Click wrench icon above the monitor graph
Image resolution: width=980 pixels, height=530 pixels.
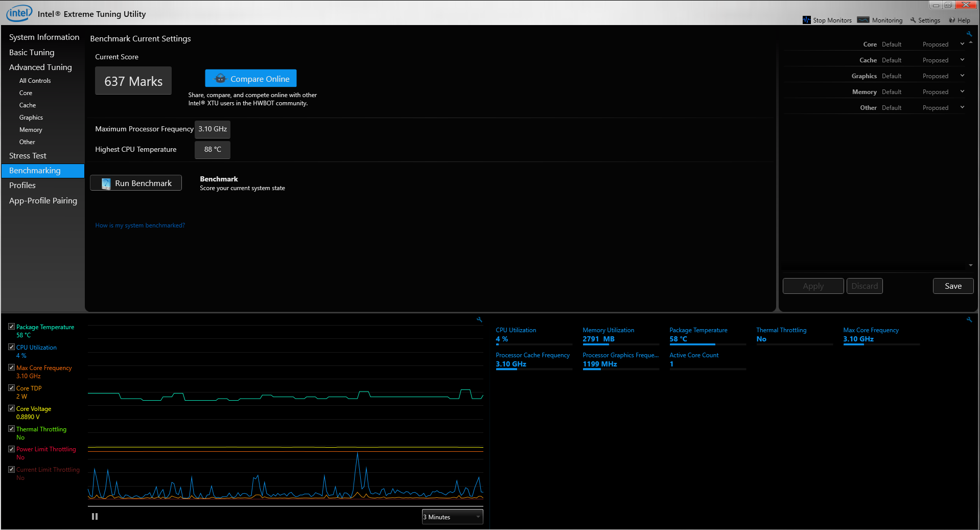(x=479, y=319)
